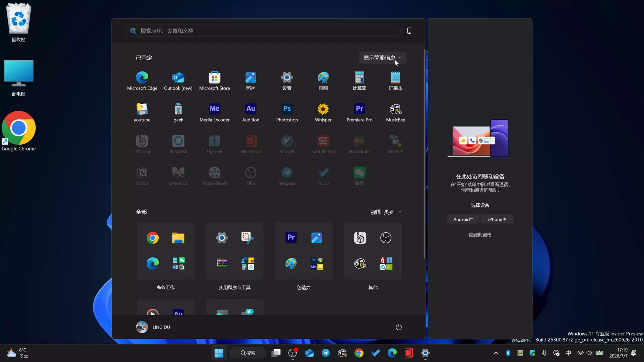Open the Whisper sunflower app
This screenshot has height=362, width=644.
323,113
